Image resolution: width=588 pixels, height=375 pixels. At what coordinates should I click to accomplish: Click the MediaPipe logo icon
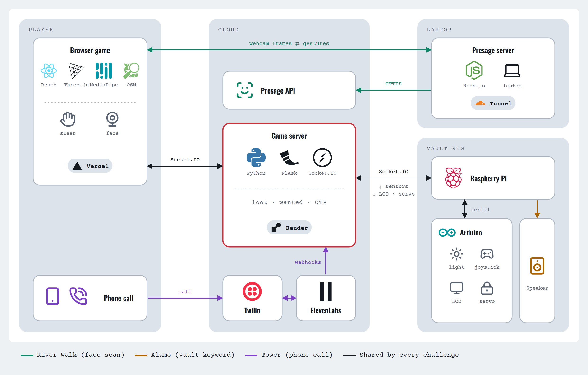[104, 71]
